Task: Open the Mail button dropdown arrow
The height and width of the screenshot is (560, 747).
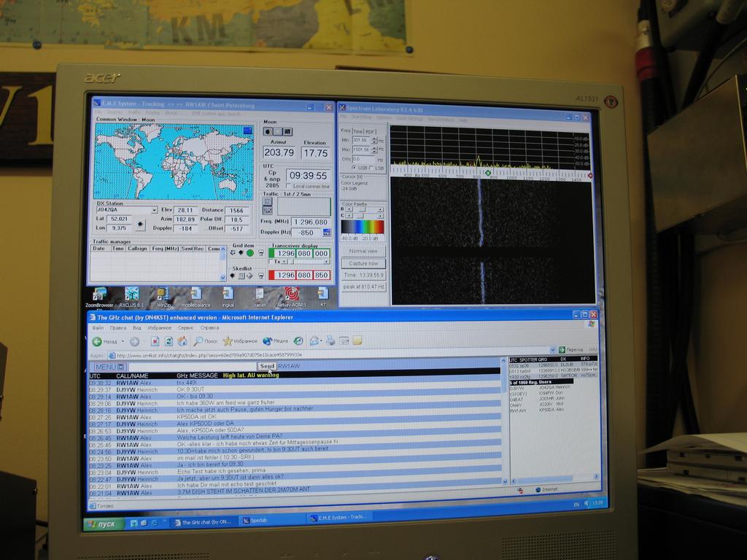Action: (x=322, y=341)
